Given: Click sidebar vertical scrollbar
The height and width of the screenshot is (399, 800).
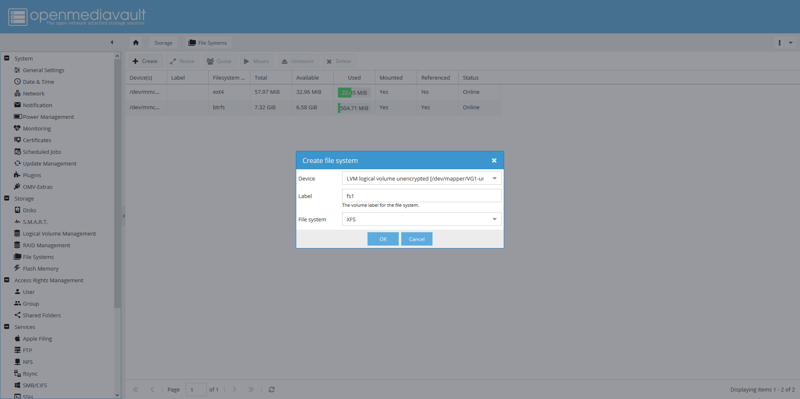Looking at the screenshot, I should pos(117,184).
